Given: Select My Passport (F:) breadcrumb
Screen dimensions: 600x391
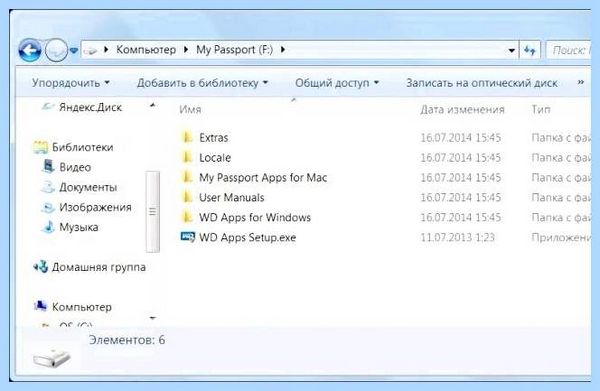Looking at the screenshot, I should coord(235,50).
